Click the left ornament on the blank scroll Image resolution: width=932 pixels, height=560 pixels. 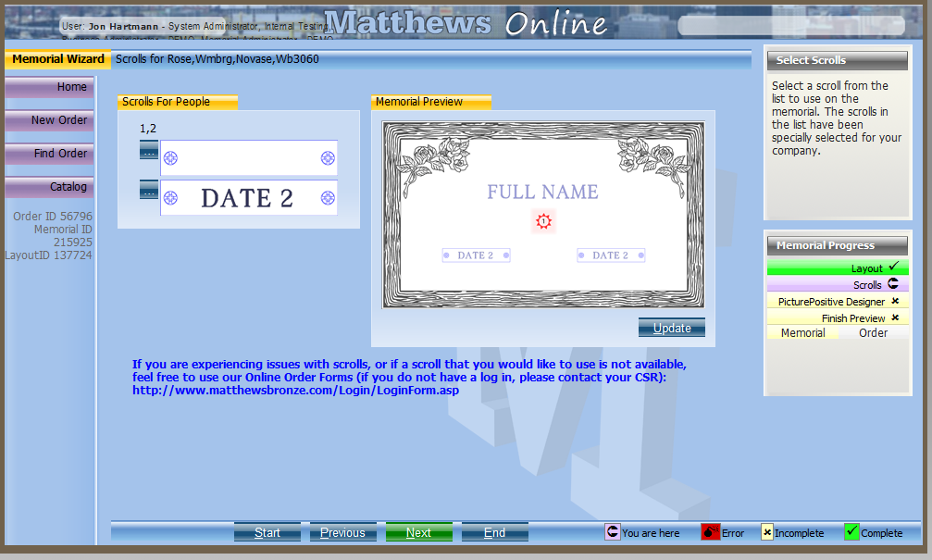(x=170, y=158)
